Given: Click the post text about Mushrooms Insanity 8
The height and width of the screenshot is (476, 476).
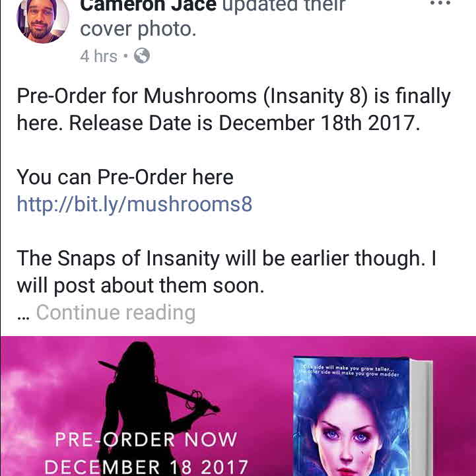Looking at the screenshot, I should coord(234,110).
